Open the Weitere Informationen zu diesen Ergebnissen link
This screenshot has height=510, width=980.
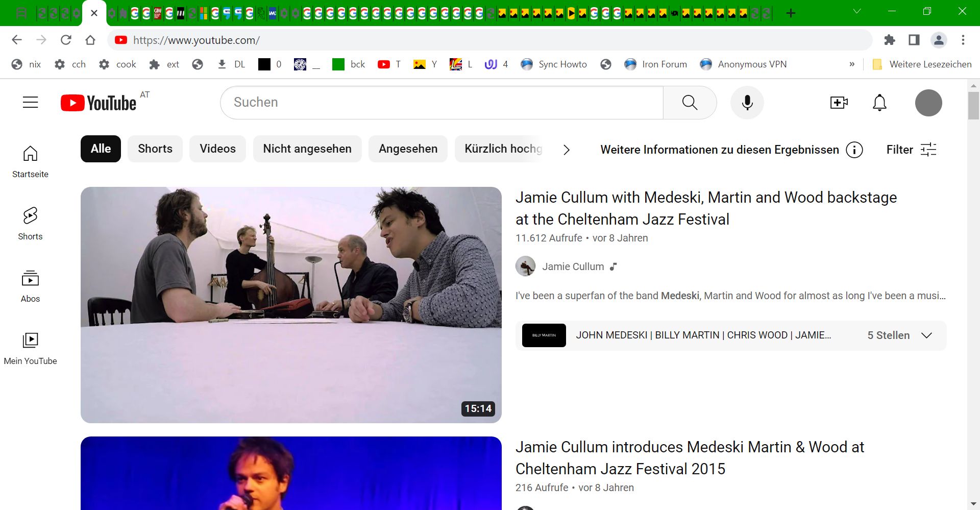pyautogui.click(x=720, y=150)
